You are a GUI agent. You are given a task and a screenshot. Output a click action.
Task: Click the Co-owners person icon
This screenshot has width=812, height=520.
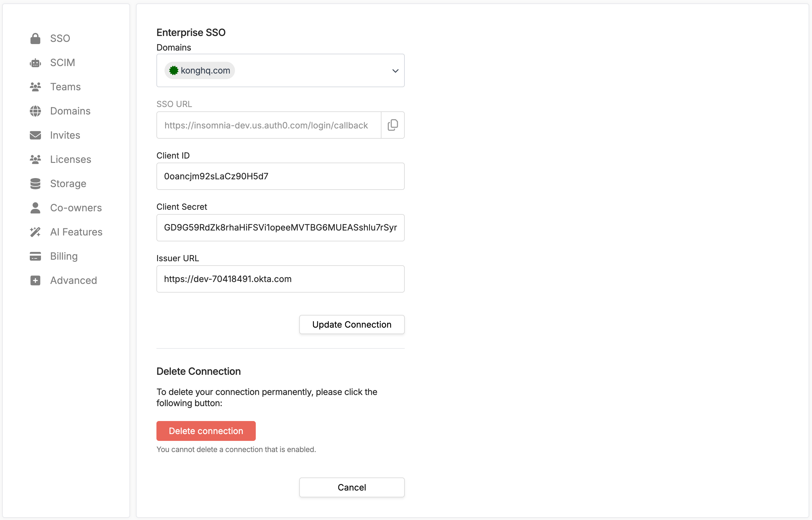tap(35, 208)
